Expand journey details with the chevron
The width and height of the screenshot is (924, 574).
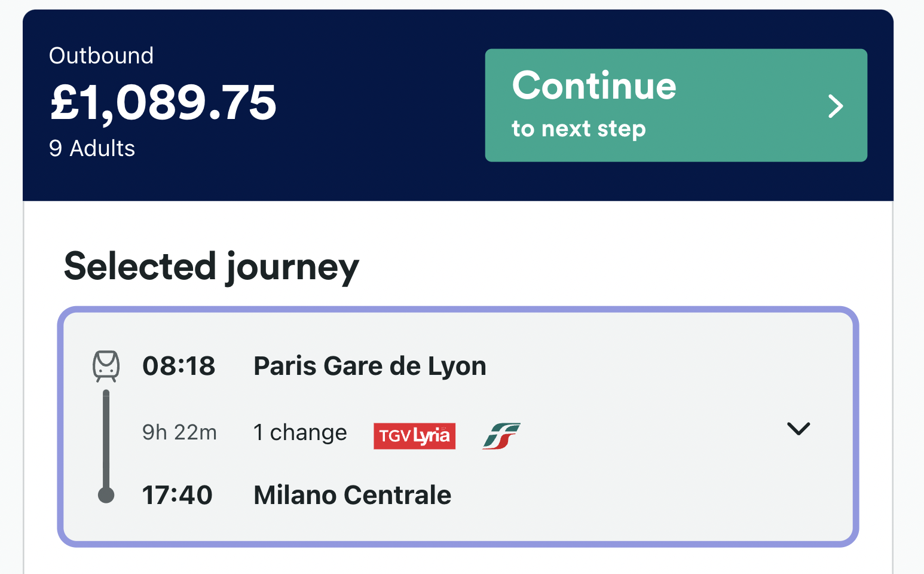click(x=798, y=429)
